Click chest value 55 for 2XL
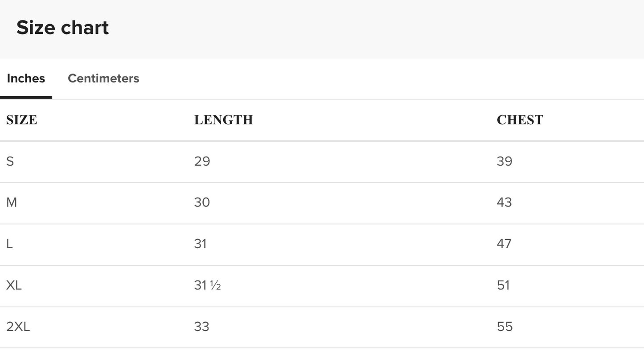Viewport: 644px width, 353px height. [x=505, y=327]
